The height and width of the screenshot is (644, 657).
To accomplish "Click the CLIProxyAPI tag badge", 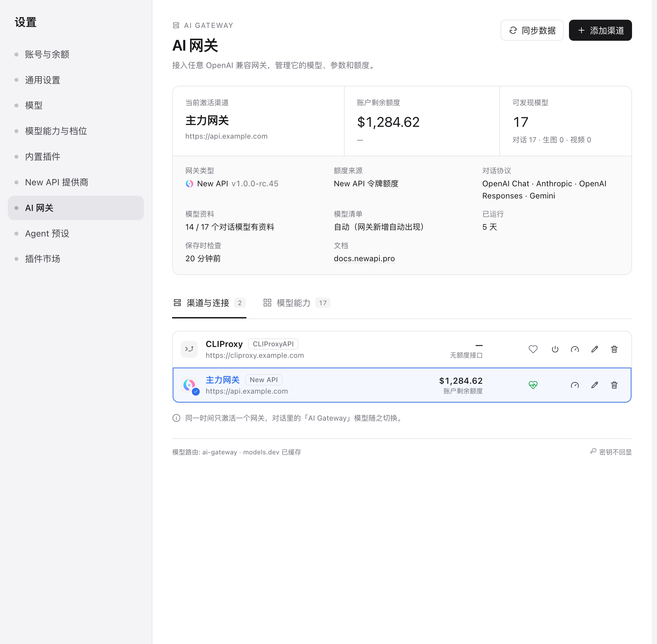I will coord(273,344).
